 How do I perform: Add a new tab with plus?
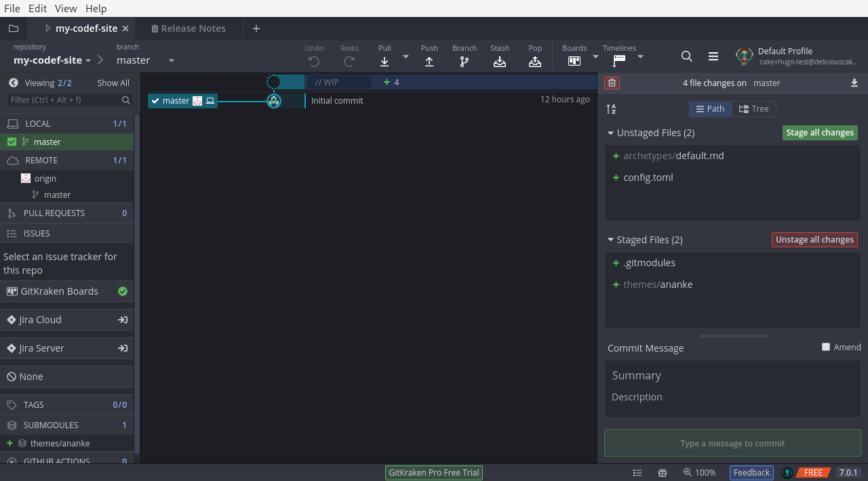(256, 28)
